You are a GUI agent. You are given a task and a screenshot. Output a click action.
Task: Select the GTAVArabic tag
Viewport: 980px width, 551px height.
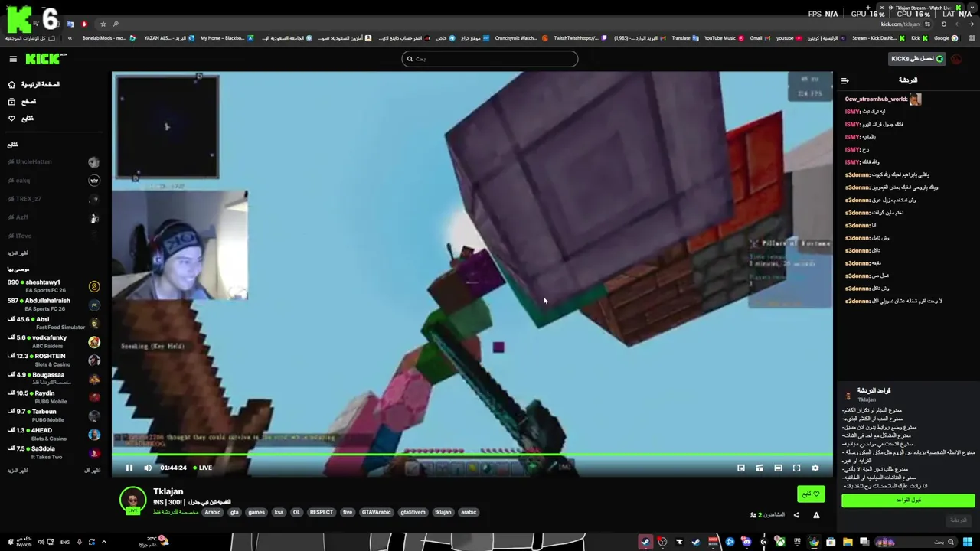click(x=376, y=512)
